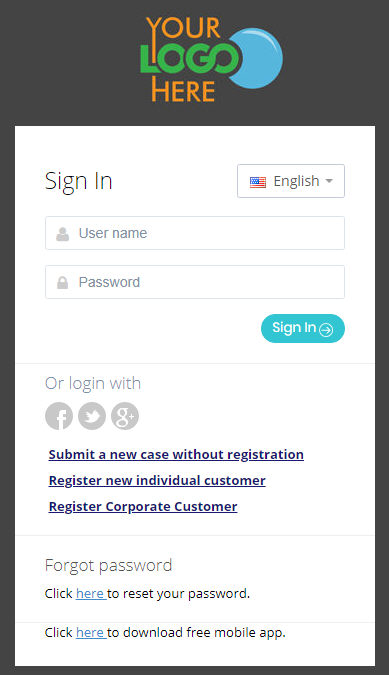Log in with the Facebook icon
Viewport: 389px width, 675px height.
pyautogui.click(x=59, y=416)
